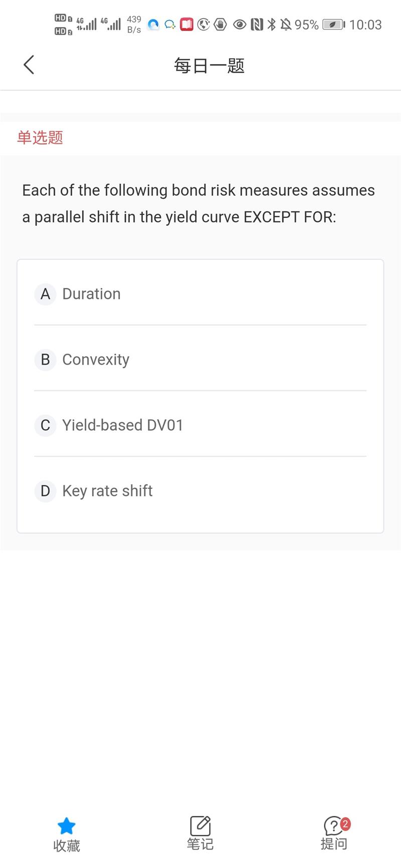Tap the 单选题 question type label
This screenshot has height=868, width=401.
coord(40,138)
